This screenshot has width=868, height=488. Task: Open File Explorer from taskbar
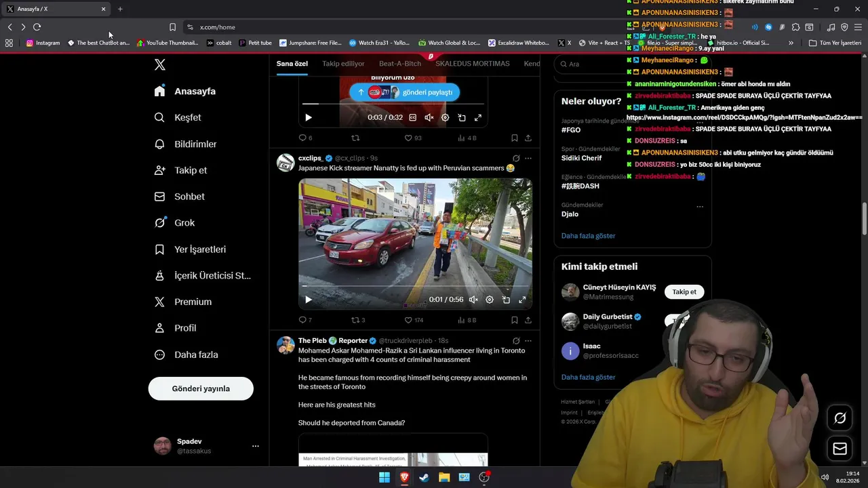point(444,477)
